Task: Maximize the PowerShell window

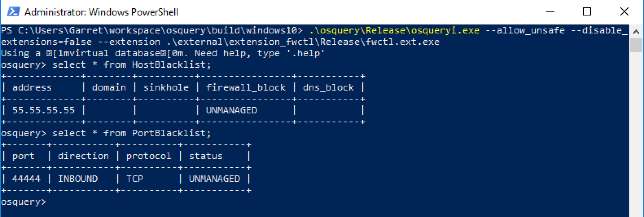Action: 587,12
